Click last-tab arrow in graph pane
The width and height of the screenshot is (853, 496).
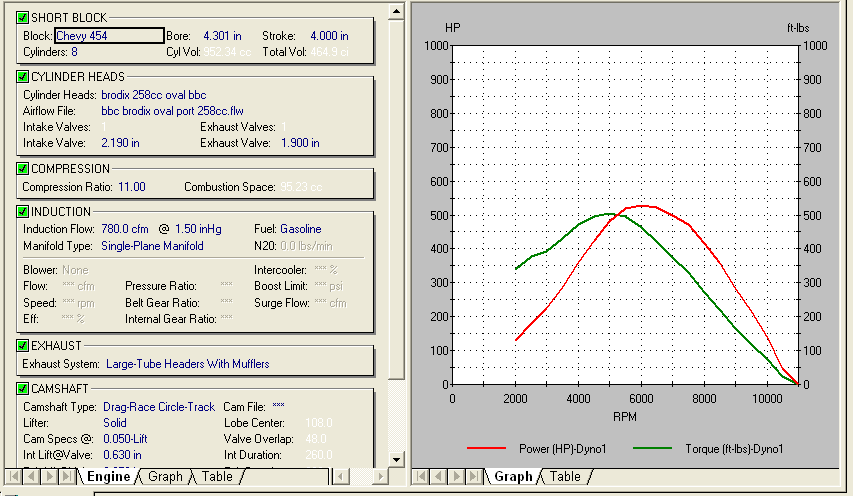[475, 477]
